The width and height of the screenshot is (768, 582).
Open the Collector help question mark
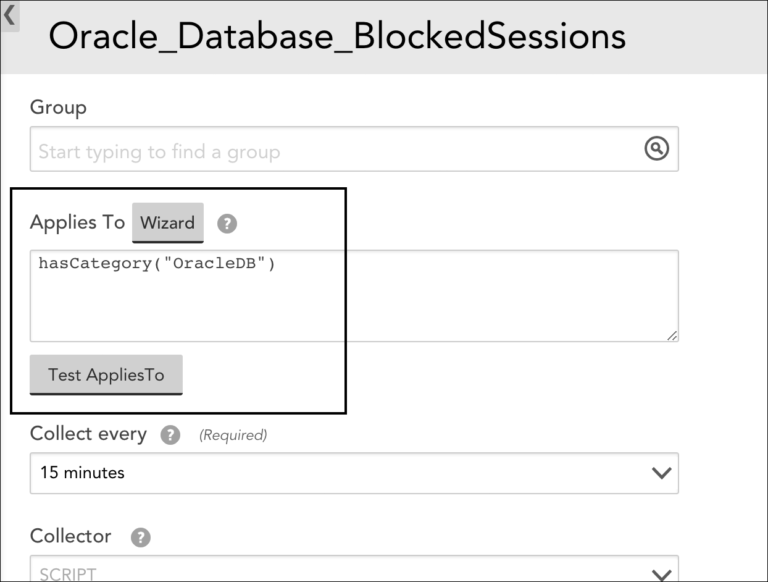point(141,537)
